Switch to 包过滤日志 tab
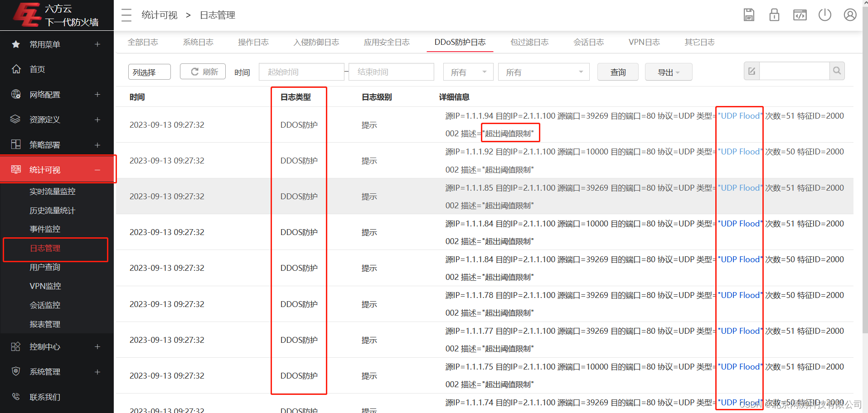The height and width of the screenshot is (413, 868). 529,42
